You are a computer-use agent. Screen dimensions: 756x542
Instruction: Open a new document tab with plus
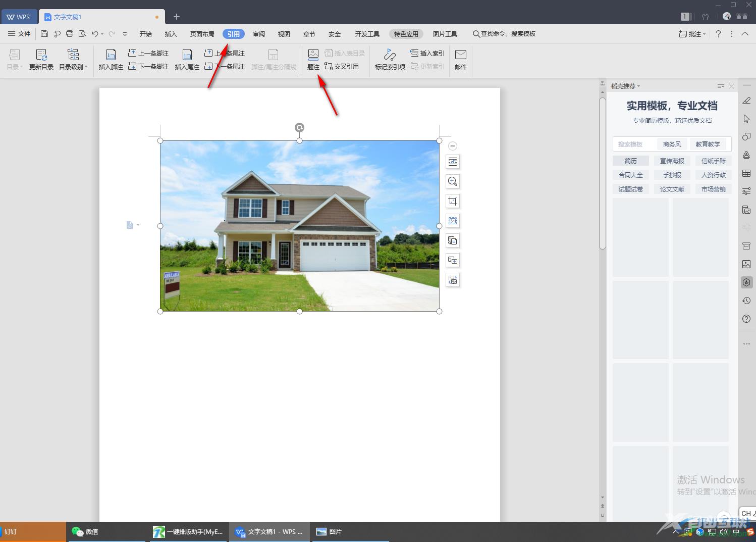coord(176,17)
